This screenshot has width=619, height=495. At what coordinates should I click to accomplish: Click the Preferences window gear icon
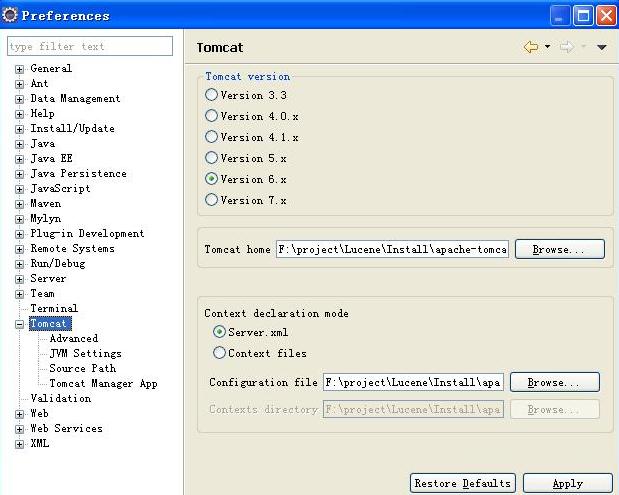[x=10, y=15]
